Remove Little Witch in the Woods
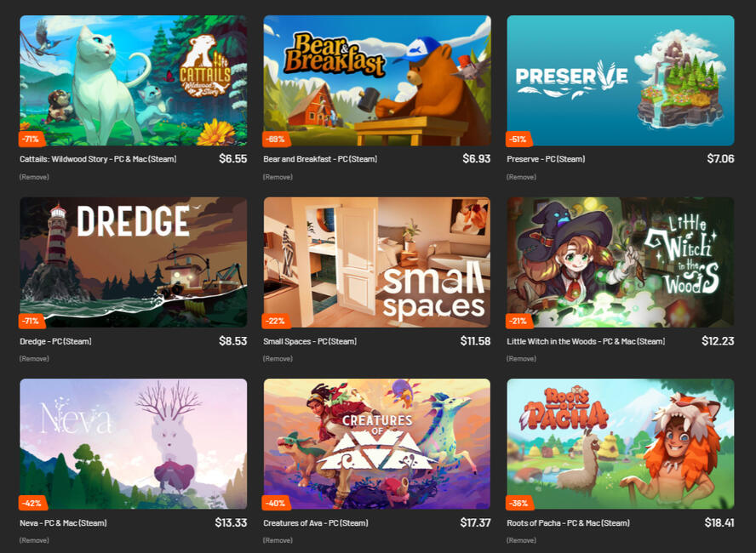756x553 pixels. 521,358
